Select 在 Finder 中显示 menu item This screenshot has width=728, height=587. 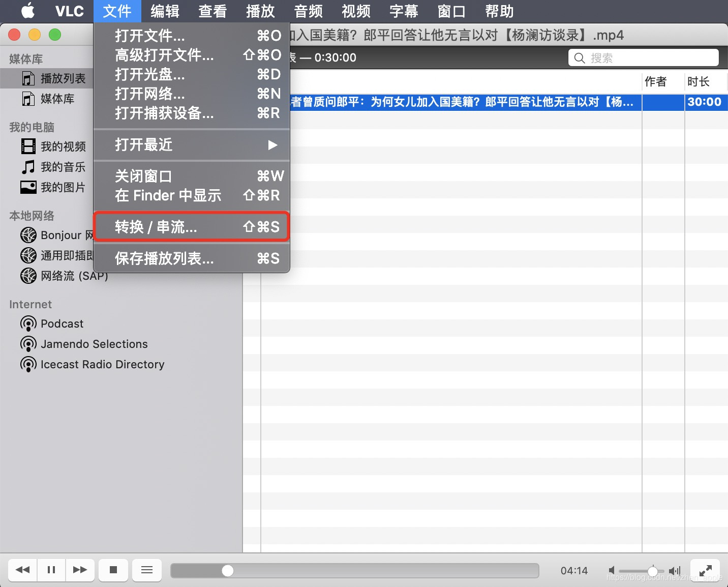pyautogui.click(x=192, y=195)
